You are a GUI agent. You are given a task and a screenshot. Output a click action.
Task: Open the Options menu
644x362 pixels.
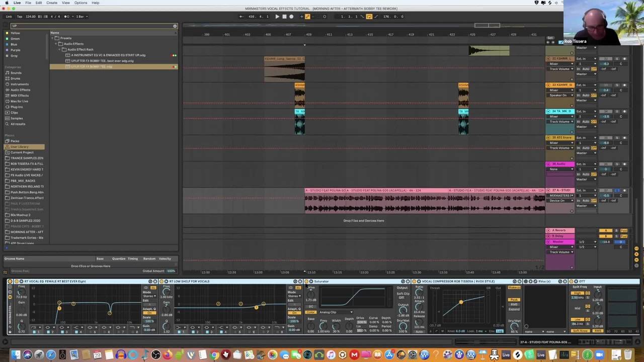coord(80,3)
